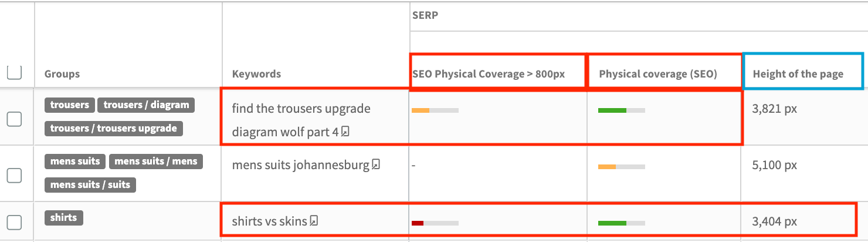Click the 'shirts' group tag

coord(64,218)
